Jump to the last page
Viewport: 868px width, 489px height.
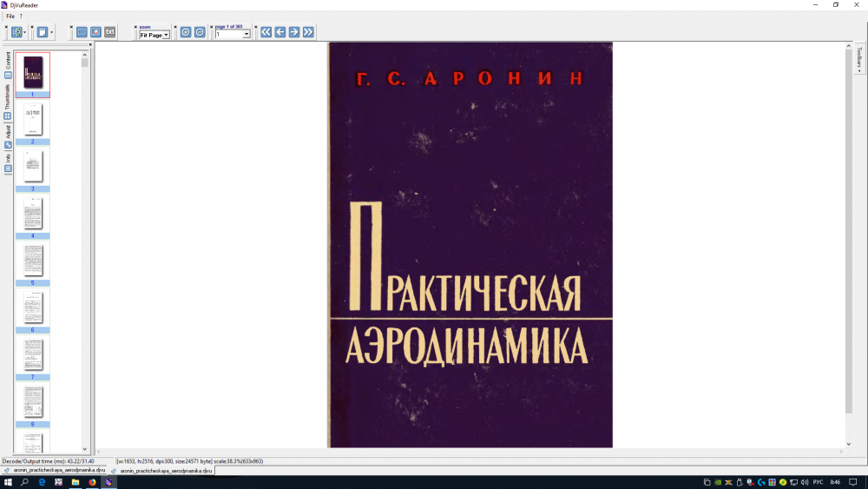click(308, 32)
